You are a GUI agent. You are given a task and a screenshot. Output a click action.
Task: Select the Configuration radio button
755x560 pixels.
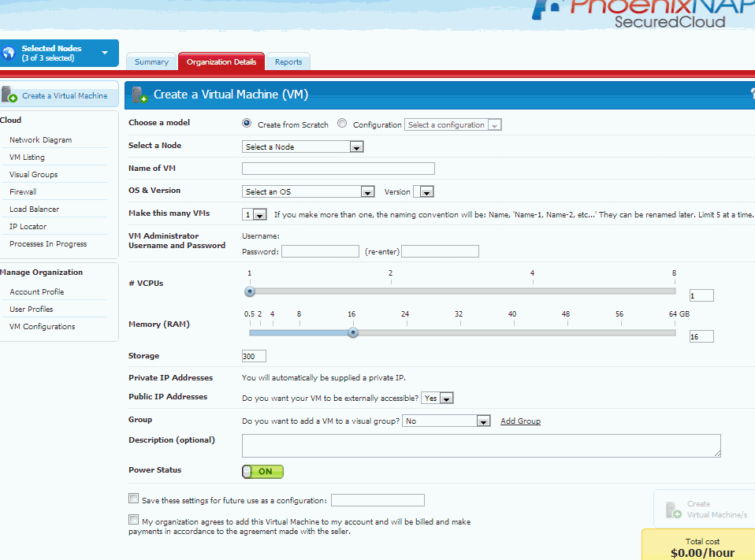(342, 124)
